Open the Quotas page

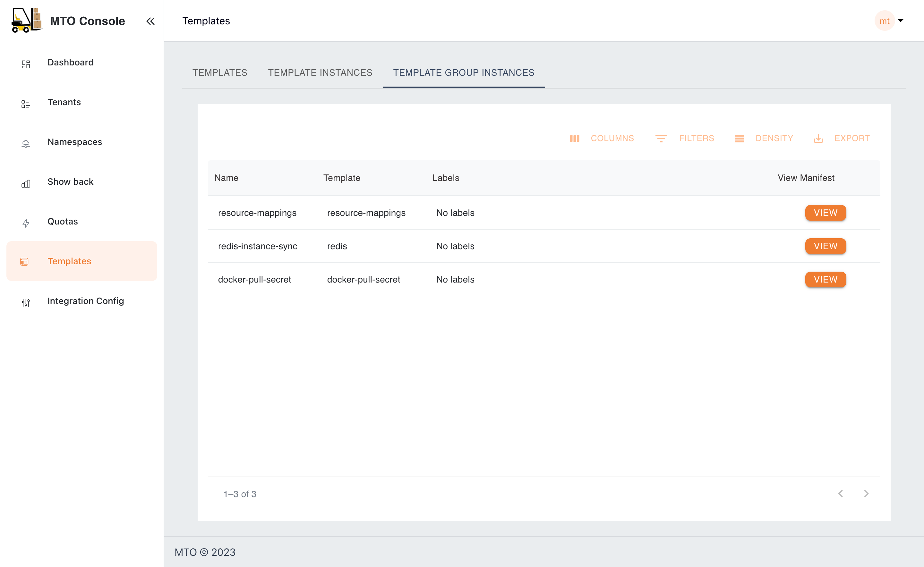(82, 221)
